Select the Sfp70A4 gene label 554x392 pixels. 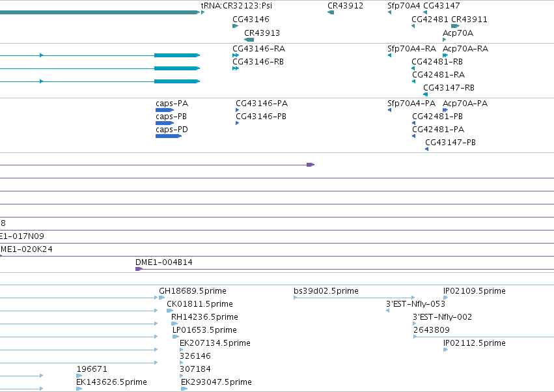(x=404, y=6)
